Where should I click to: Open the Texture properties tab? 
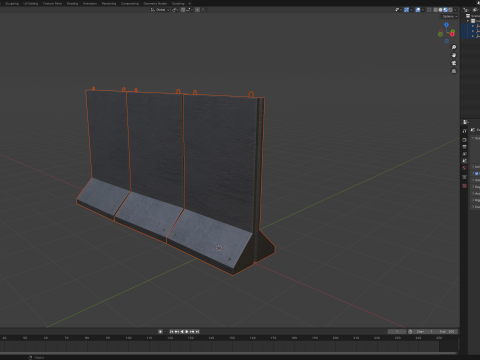[465, 186]
